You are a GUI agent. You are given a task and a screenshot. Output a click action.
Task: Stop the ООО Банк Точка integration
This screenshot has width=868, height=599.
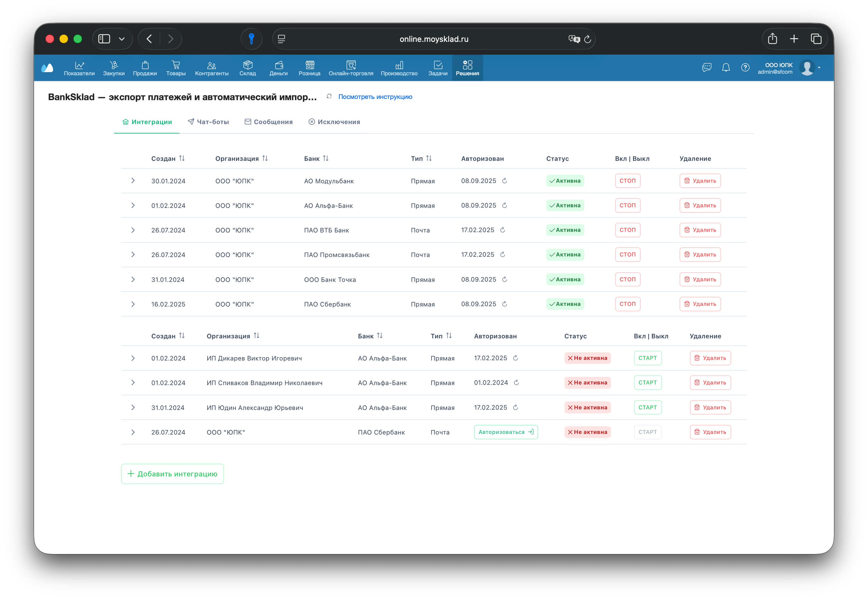628,279
